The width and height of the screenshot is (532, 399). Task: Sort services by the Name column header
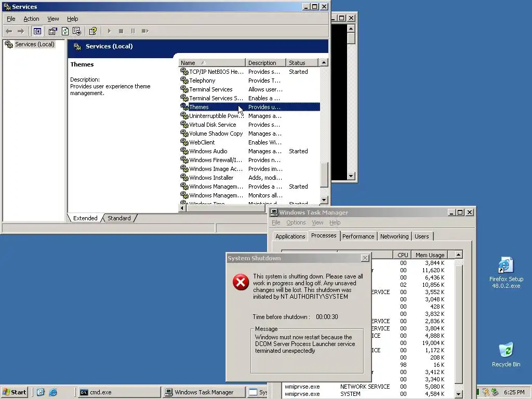click(212, 63)
